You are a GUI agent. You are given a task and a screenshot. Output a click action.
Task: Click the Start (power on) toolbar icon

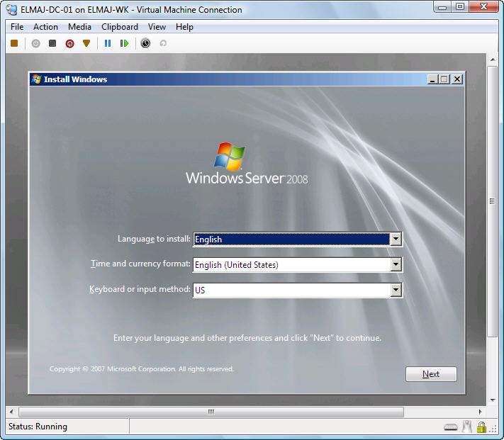point(35,43)
